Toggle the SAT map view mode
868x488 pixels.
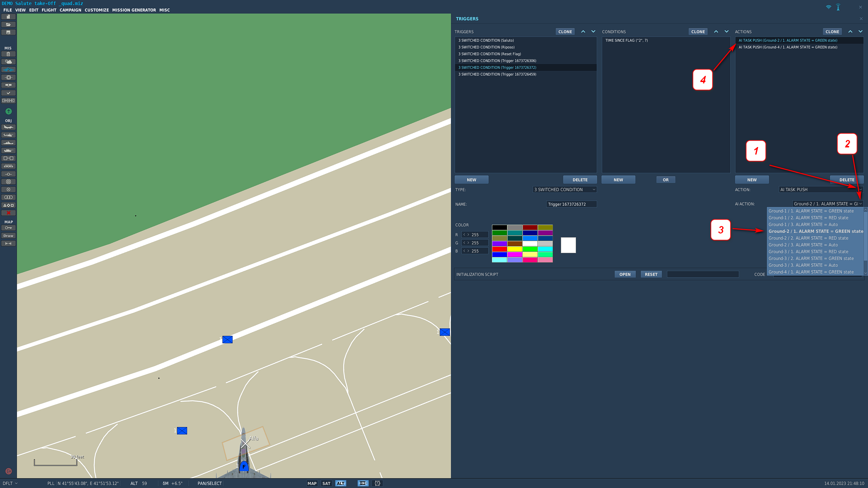pyautogui.click(x=326, y=484)
